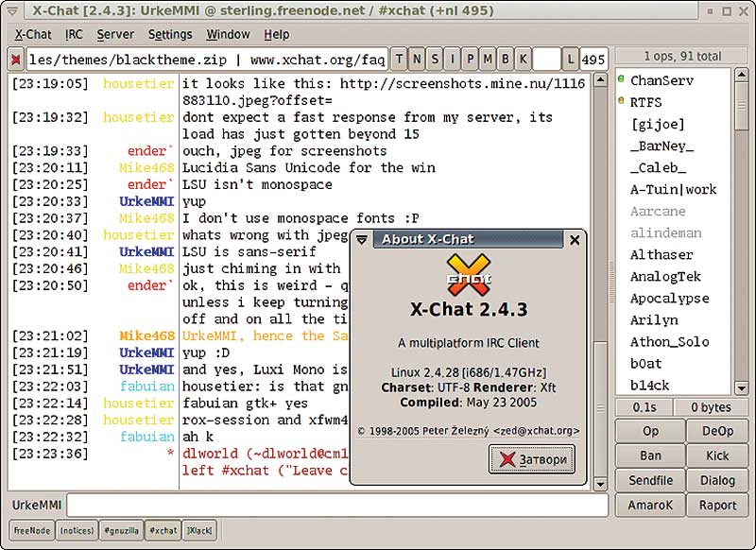Switch to the #gnuzilla tab

pyautogui.click(x=122, y=530)
